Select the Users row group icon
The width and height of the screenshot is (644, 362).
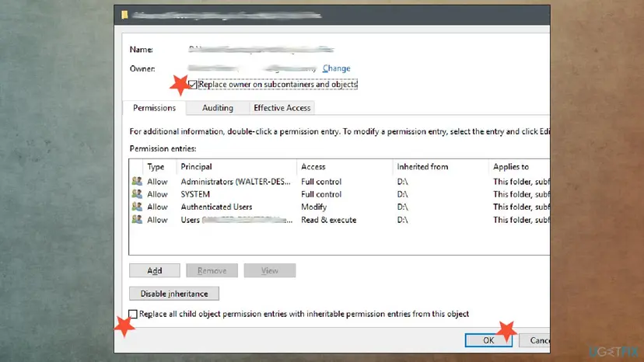pyautogui.click(x=137, y=219)
